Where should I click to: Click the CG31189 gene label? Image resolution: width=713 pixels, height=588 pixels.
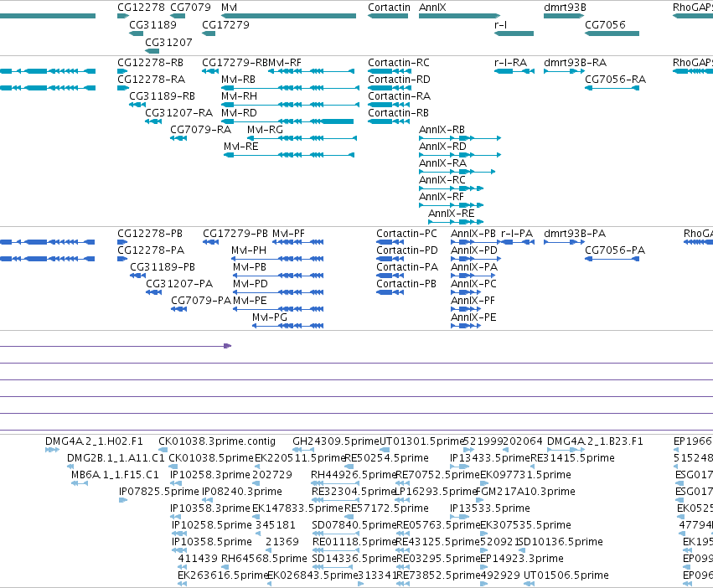(152, 24)
